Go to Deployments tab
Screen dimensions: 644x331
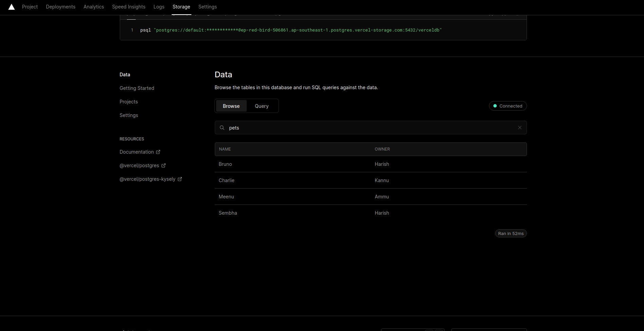(61, 7)
